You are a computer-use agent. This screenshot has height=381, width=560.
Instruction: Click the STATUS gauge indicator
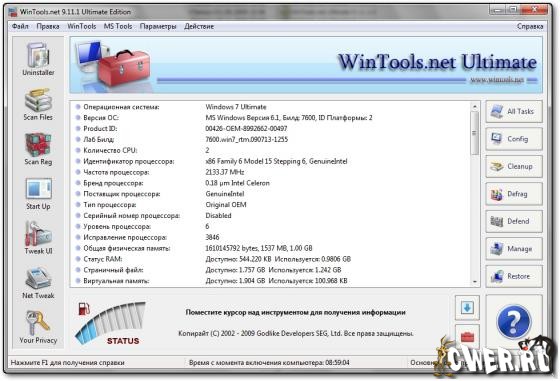(111, 324)
